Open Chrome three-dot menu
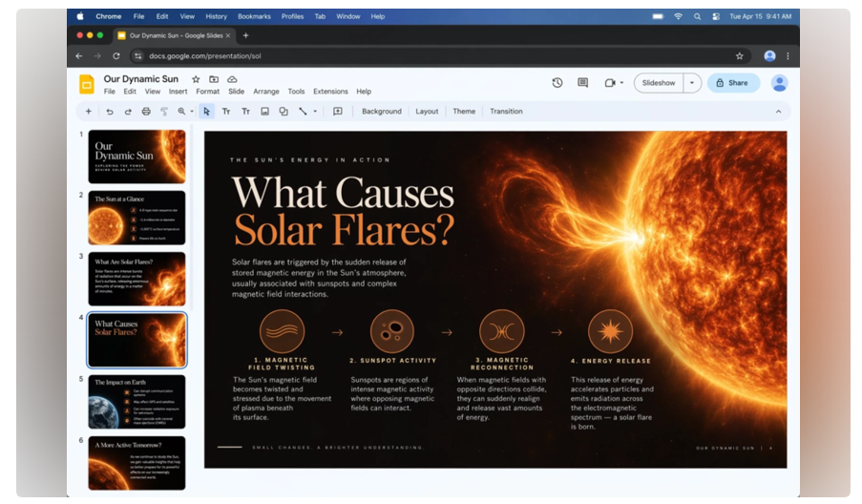The height and width of the screenshot is (504, 862). coord(788,56)
